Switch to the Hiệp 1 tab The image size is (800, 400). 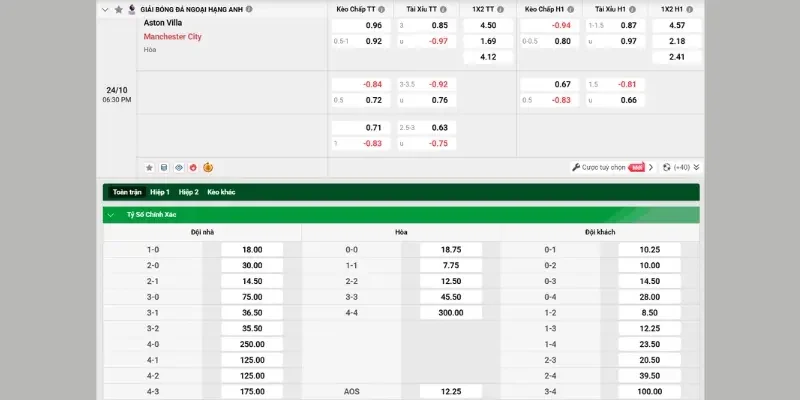160,192
